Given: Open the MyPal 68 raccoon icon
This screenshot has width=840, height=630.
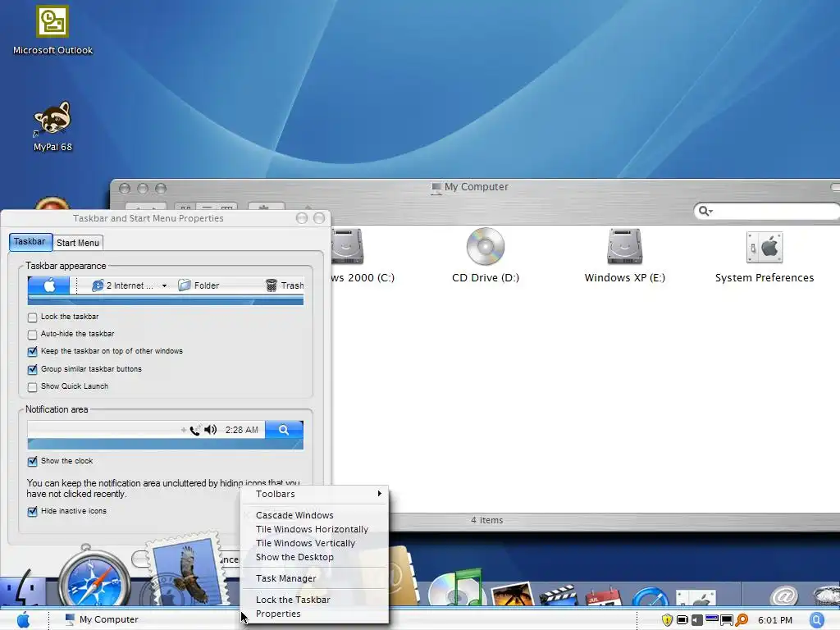Looking at the screenshot, I should pos(52,118).
